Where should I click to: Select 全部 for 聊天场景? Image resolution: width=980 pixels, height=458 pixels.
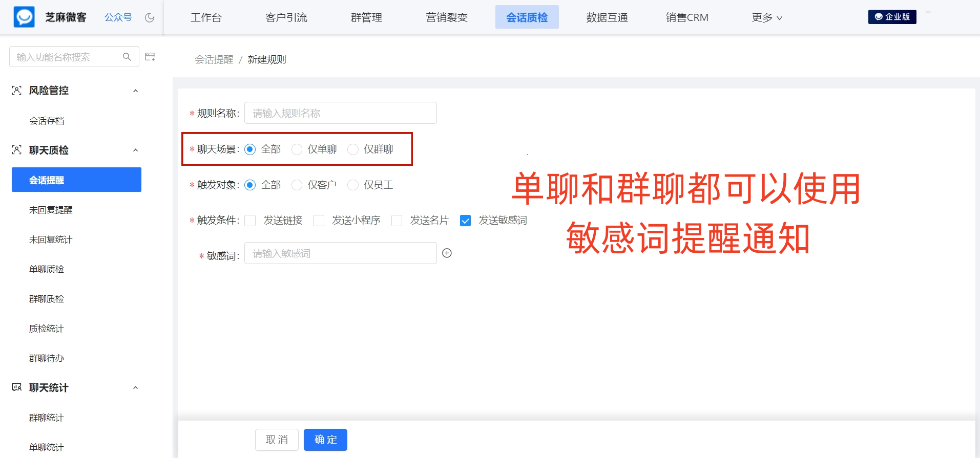250,149
